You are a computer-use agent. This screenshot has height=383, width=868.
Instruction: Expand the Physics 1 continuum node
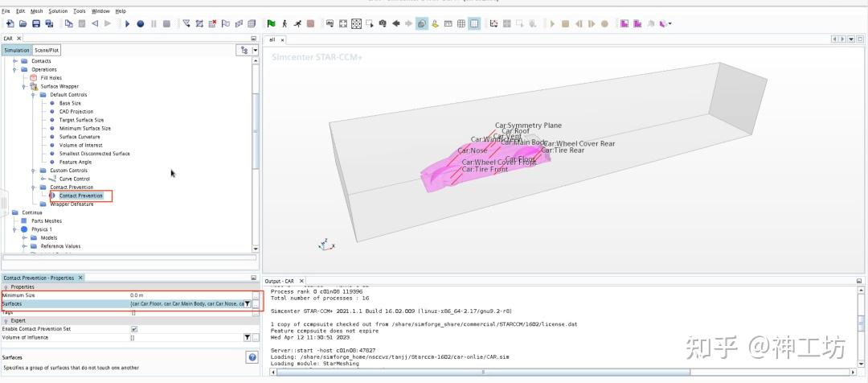[x=15, y=229]
